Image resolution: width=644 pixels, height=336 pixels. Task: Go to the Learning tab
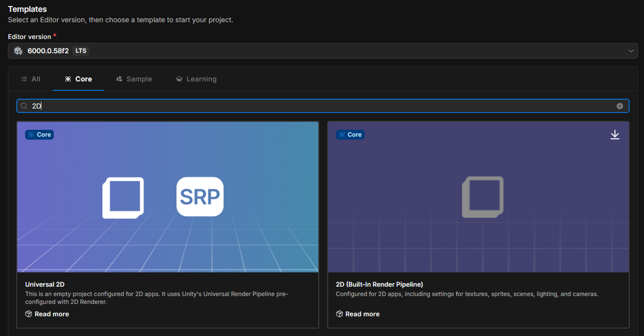[196, 79]
